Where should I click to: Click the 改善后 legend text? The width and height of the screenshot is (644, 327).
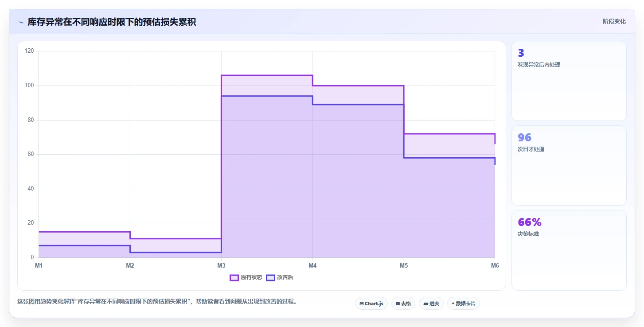285,278
